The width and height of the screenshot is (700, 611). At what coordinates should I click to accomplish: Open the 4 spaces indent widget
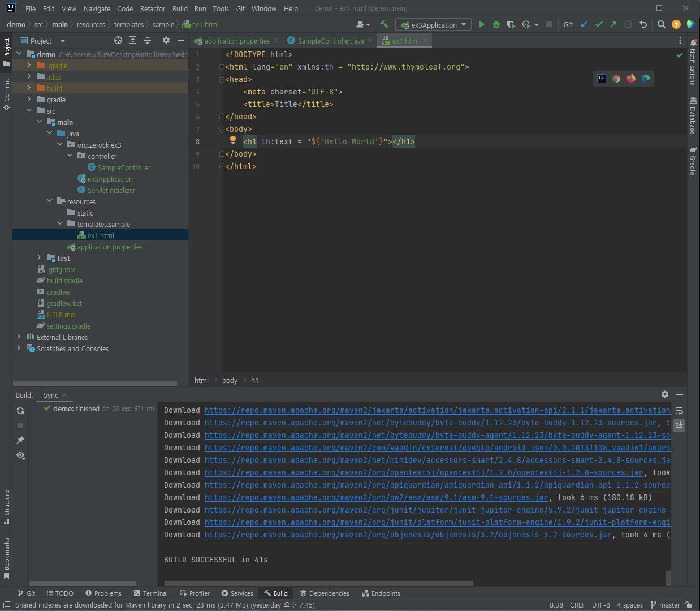(629, 605)
